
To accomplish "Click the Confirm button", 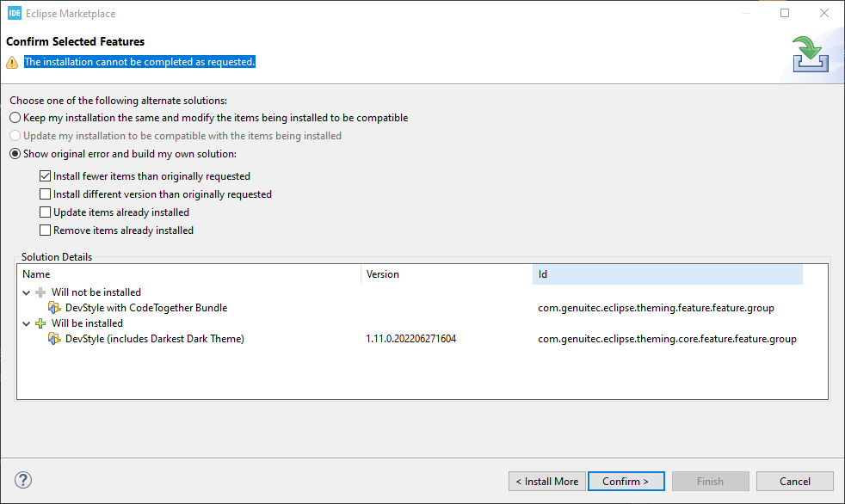I will (626, 482).
